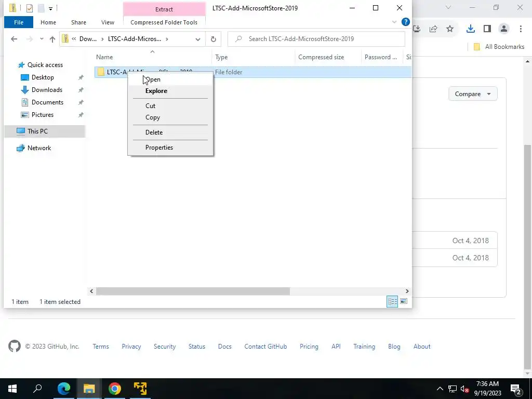Open the Chrome three-dot menu

521,29
